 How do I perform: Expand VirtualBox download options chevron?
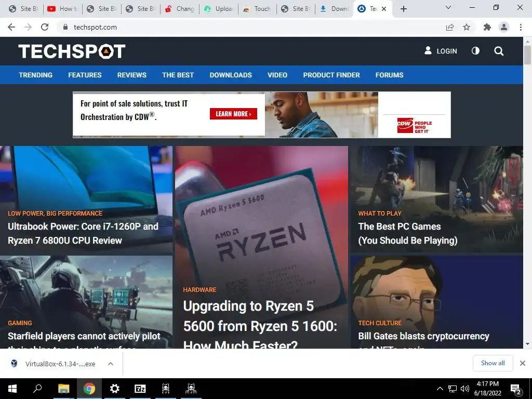coord(111,364)
